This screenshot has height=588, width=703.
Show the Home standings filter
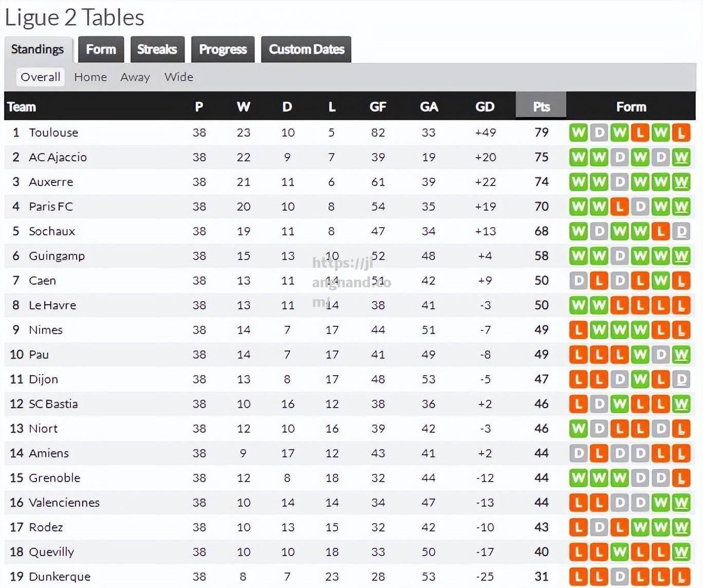90,77
